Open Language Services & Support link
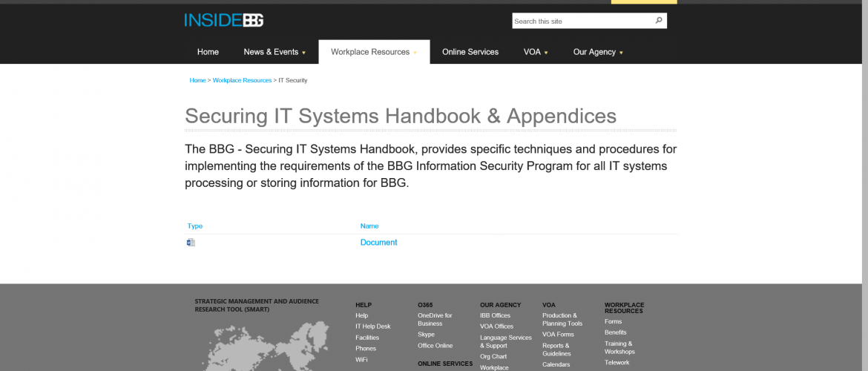This screenshot has height=371, width=868. point(505,341)
